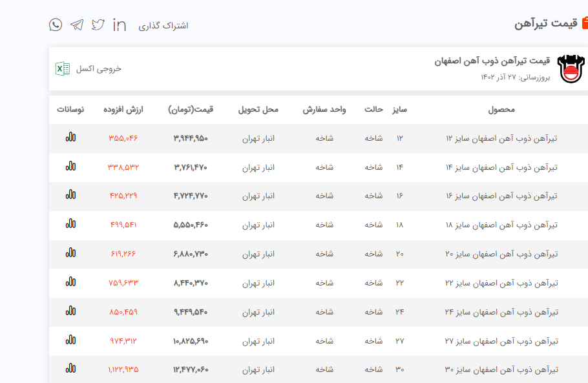
Task: Click the ارزش افزوده column header
Action: click(x=123, y=110)
